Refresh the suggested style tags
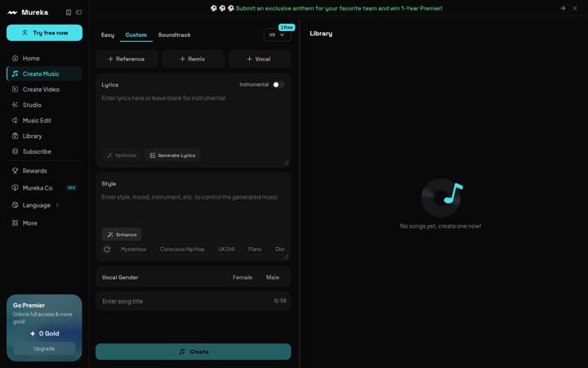 click(107, 249)
